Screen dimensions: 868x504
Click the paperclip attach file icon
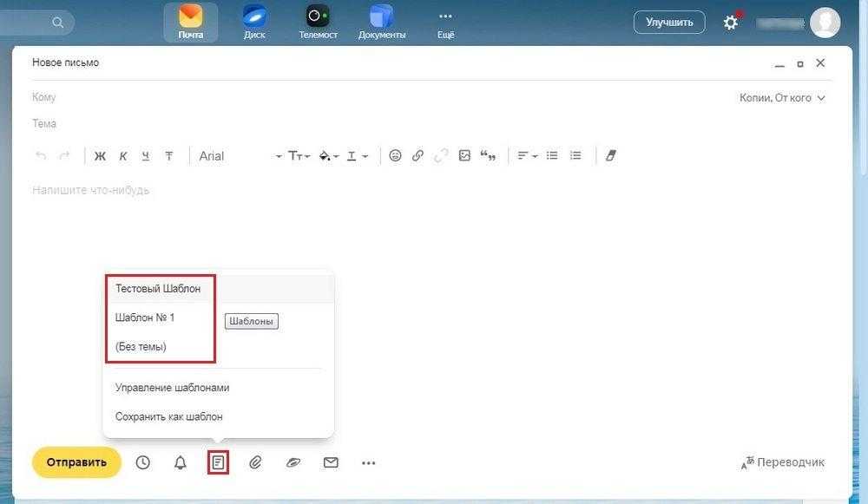[x=255, y=463]
